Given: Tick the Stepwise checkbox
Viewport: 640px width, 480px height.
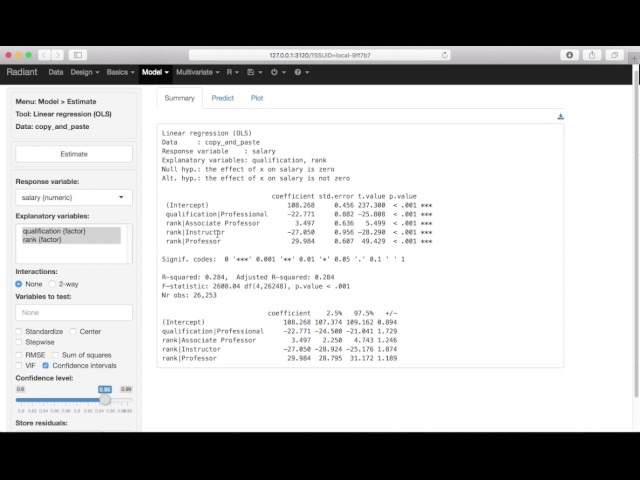Looking at the screenshot, I should 19,342.
